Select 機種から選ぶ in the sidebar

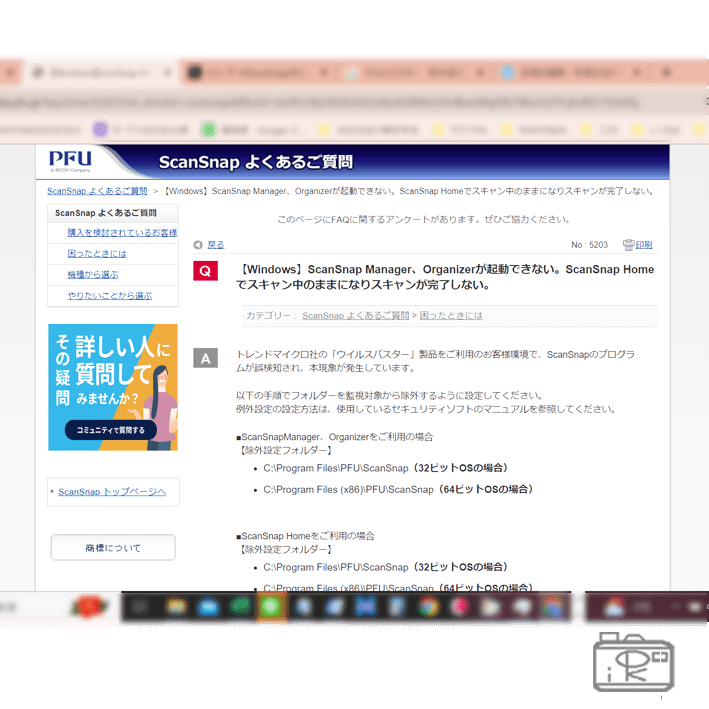click(93, 275)
